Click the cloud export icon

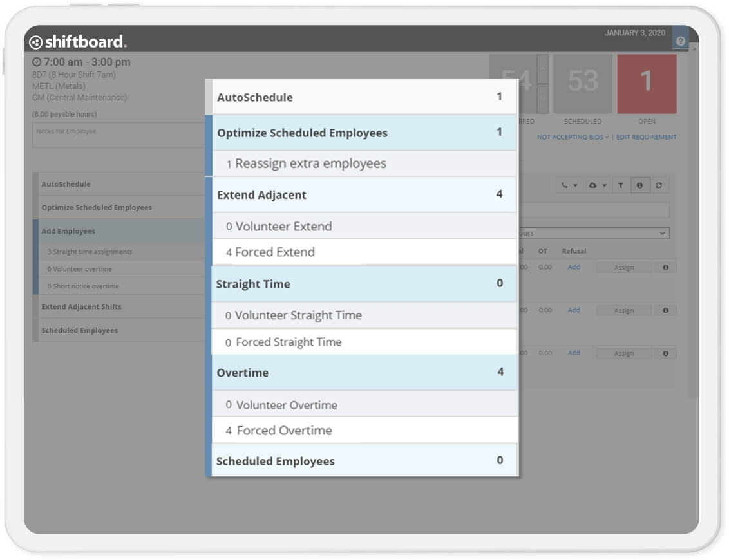click(x=593, y=185)
